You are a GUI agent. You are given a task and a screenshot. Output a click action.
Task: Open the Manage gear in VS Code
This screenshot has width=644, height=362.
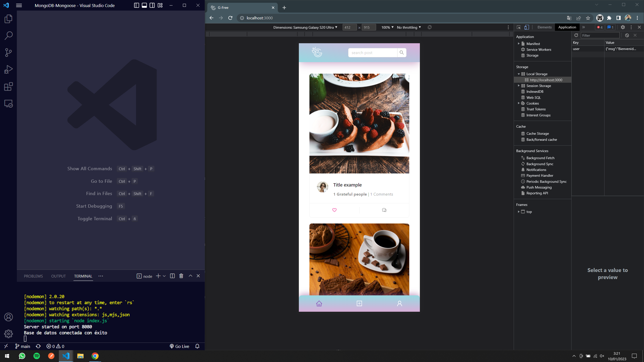pyautogui.click(x=8, y=334)
